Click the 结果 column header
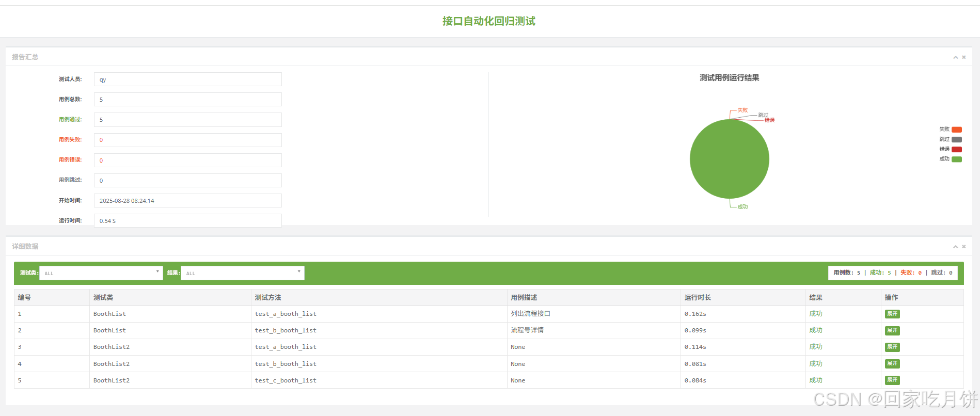 (x=843, y=298)
